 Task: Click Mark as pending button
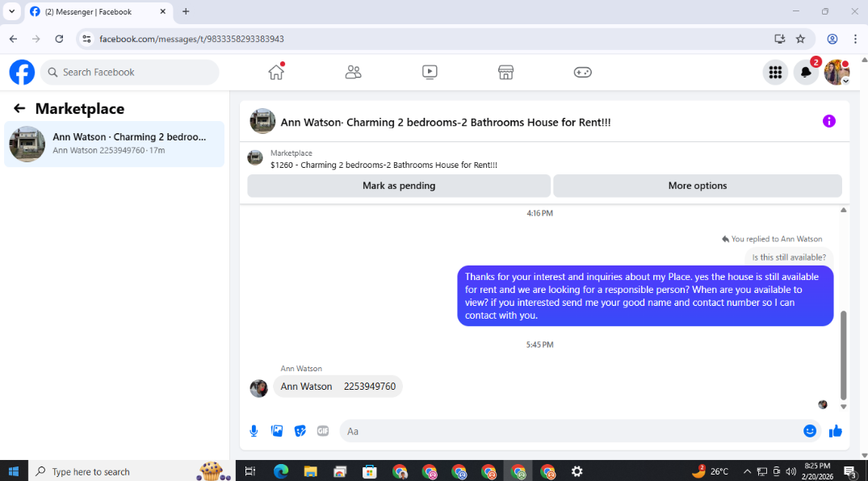(399, 186)
